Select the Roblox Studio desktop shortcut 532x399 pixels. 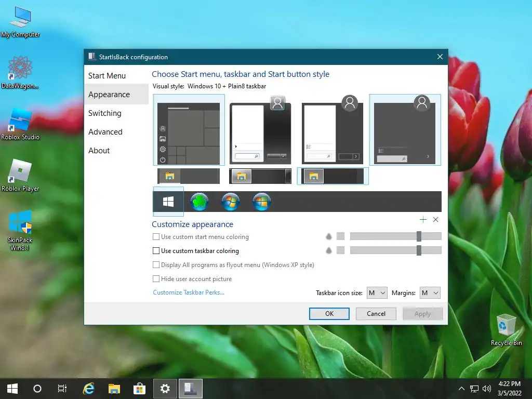(20, 124)
